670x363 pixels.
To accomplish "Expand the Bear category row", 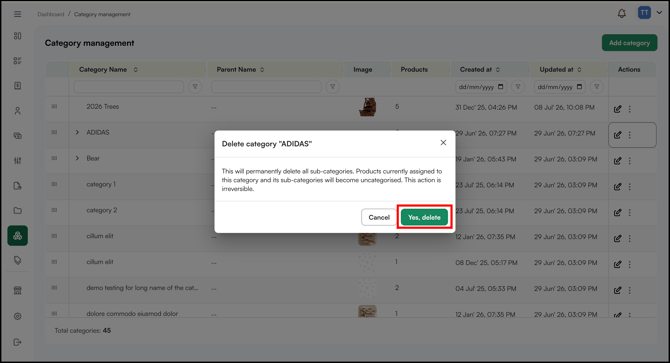I will coord(77,158).
